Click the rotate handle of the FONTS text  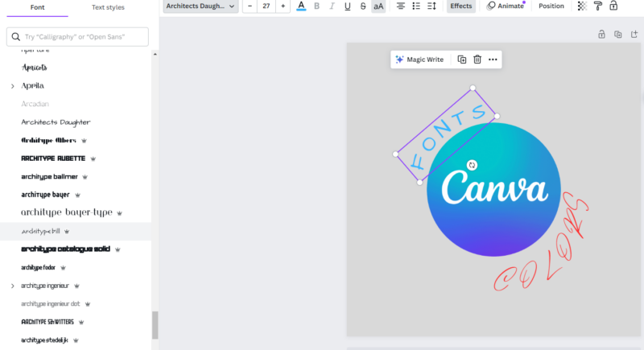point(472,165)
